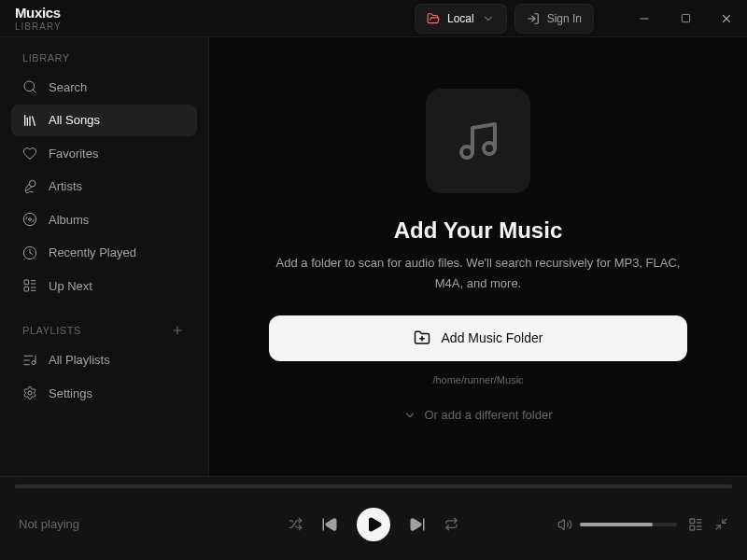Skip to the next track
Viewport: 747px width, 560px height.
pos(416,525)
